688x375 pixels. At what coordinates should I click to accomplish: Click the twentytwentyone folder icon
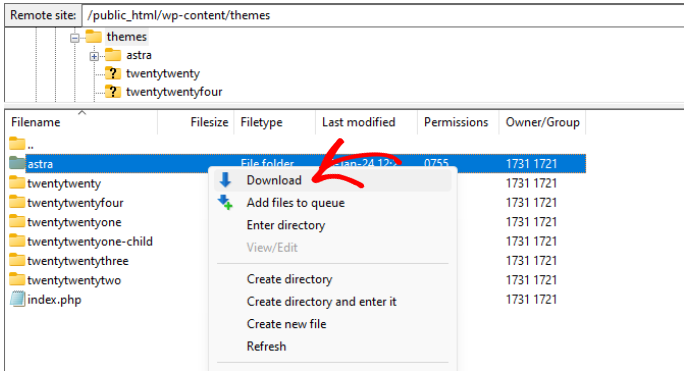click(17, 221)
